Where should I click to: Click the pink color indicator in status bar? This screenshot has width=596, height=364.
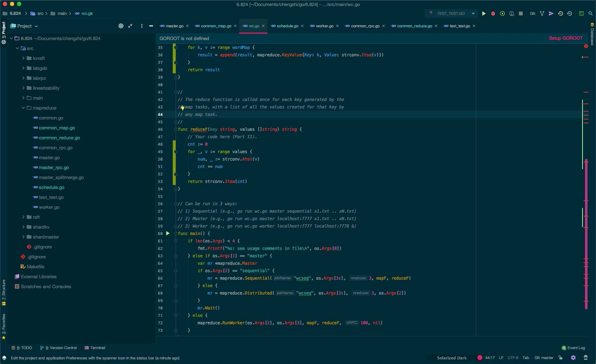click(480, 358)
